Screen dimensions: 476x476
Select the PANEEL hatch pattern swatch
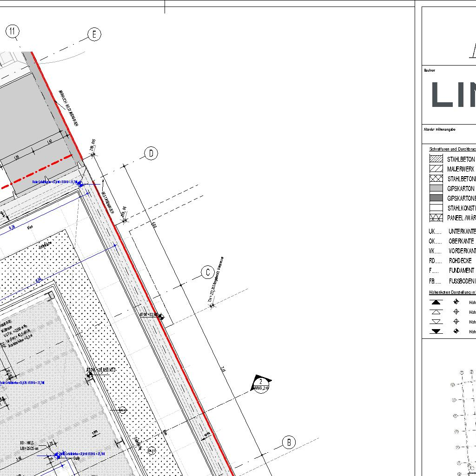pos(436,218)
